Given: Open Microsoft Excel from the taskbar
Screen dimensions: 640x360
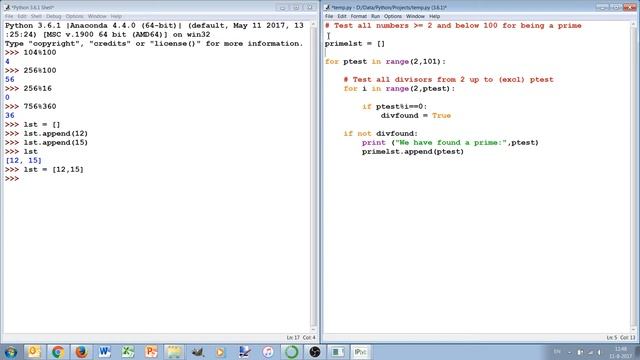Looking at the screenshot, I should point(128,352).
